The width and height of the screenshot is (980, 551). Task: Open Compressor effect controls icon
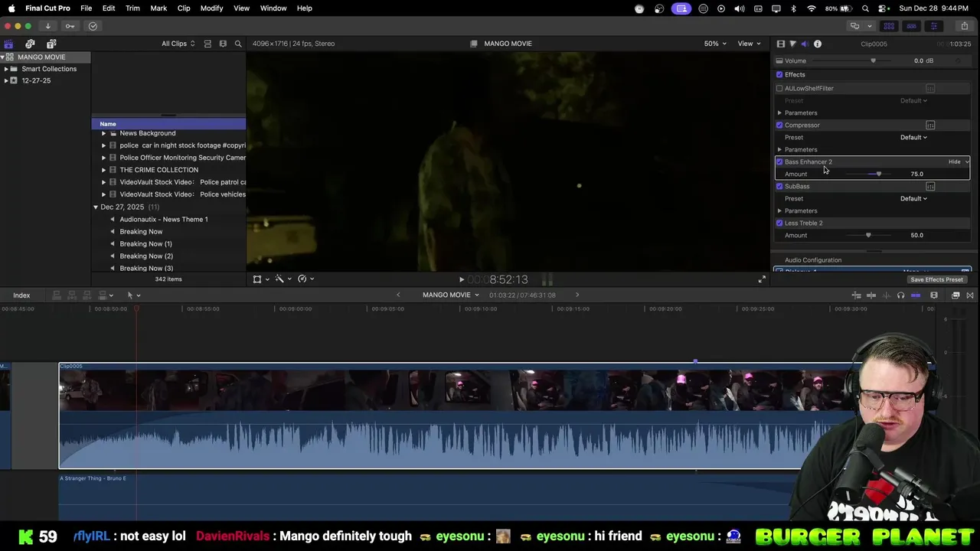coord(930,125)
